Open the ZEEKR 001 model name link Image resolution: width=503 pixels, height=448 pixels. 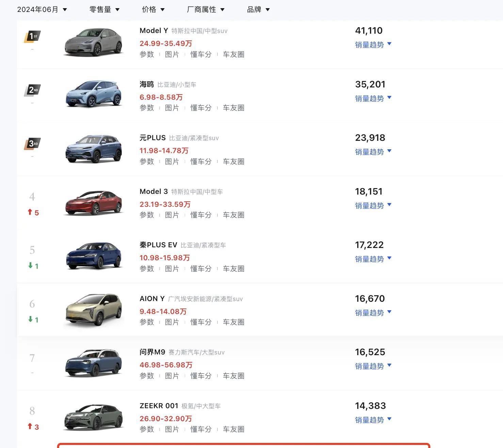(159, 406)
